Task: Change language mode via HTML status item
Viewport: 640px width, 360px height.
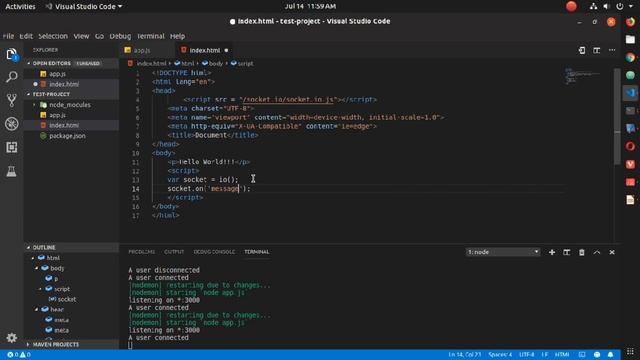Action: 562,355
